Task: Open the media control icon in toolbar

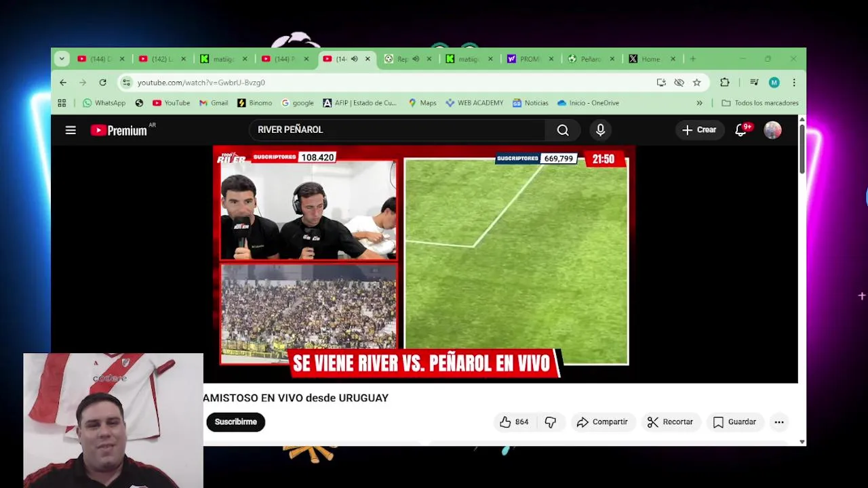Action: (x=754, y=83)
